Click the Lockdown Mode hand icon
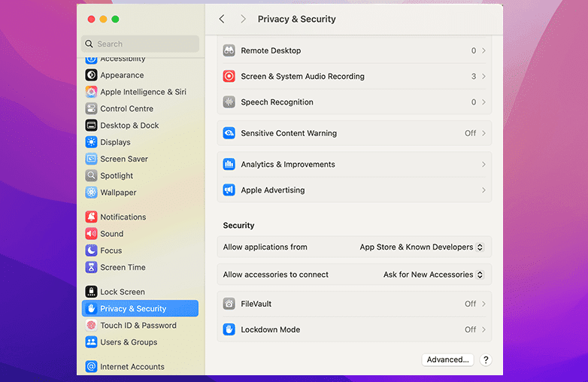The width and height of the screenshot is (588, 382). click(229, 329)
